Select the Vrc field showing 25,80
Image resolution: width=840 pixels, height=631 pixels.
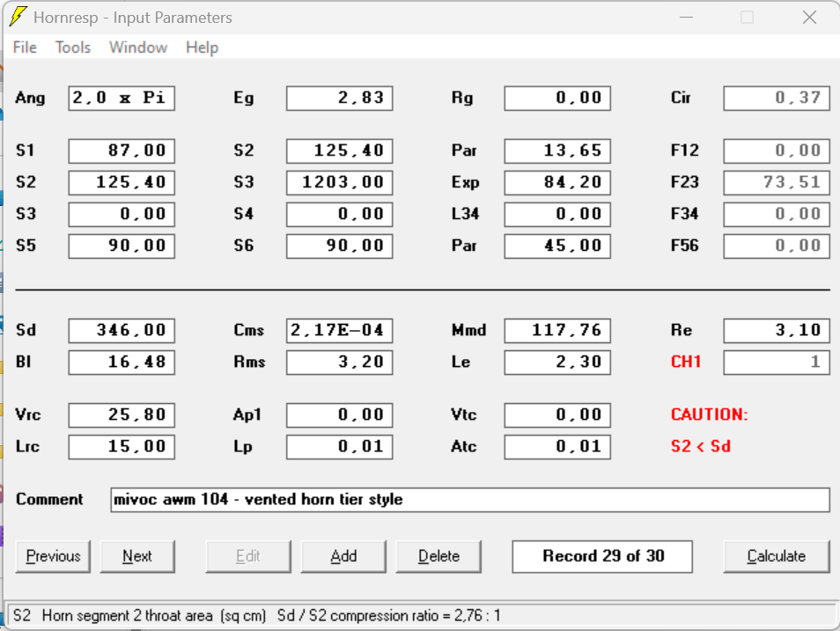coord(122,415)
